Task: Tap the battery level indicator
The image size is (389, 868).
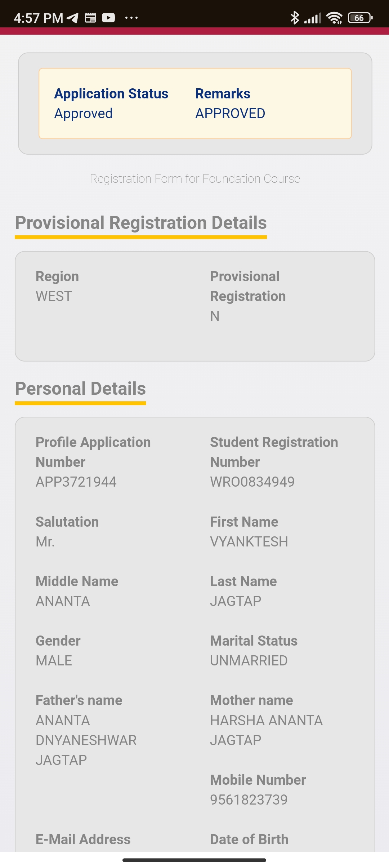Action: pos(360,18)
